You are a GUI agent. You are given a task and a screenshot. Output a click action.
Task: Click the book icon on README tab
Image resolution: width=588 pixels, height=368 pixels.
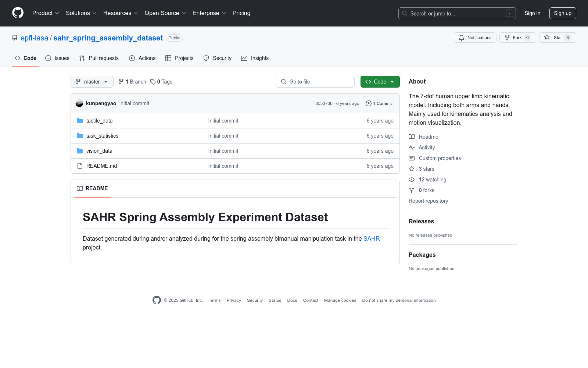click(x=80, y=188)
